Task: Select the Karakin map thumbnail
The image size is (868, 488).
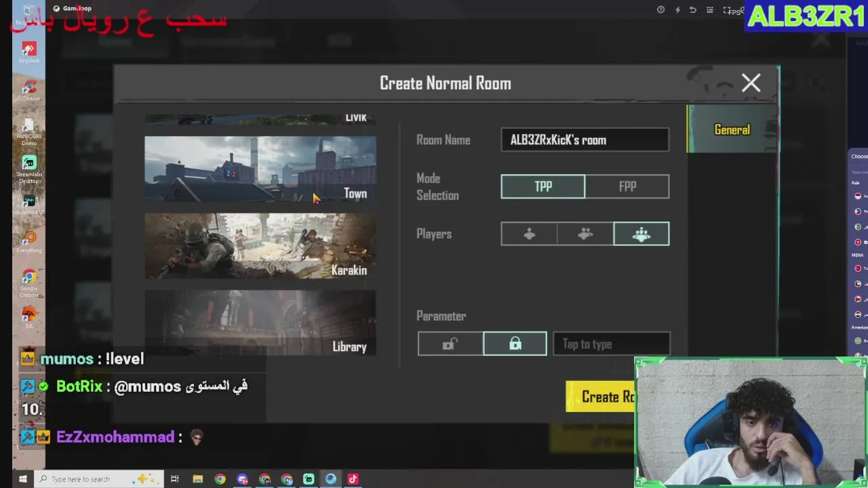Action: [x=260, y=245]
